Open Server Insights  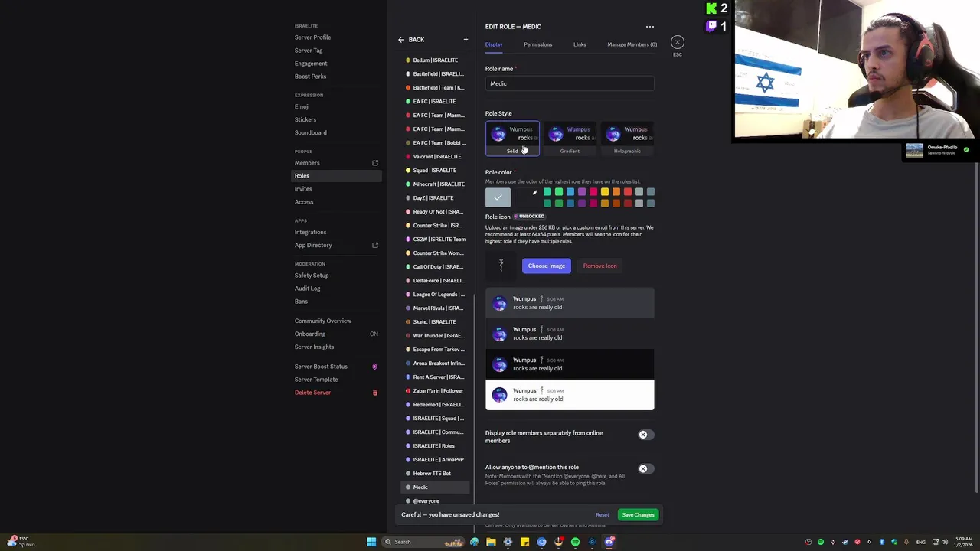point(314,347)
